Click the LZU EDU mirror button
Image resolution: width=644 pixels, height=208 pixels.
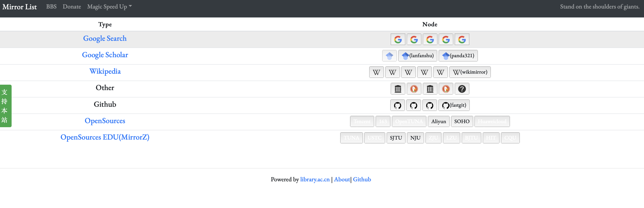pos(451,138)
